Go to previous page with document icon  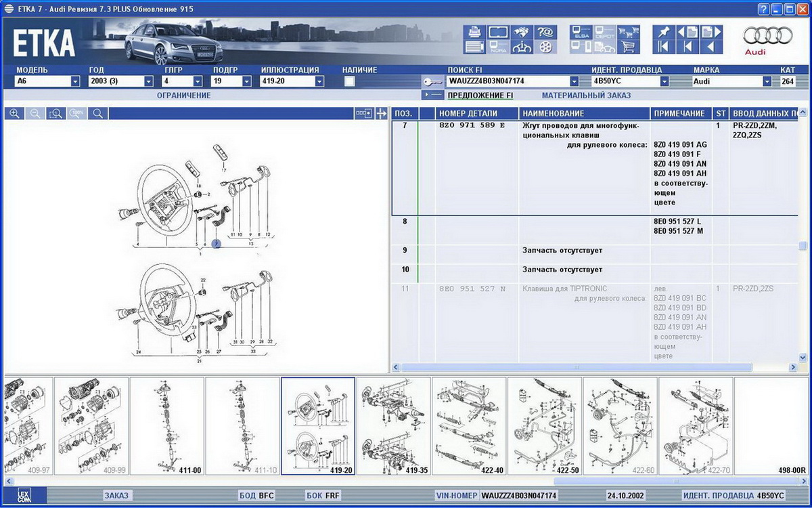coord(687,32)
